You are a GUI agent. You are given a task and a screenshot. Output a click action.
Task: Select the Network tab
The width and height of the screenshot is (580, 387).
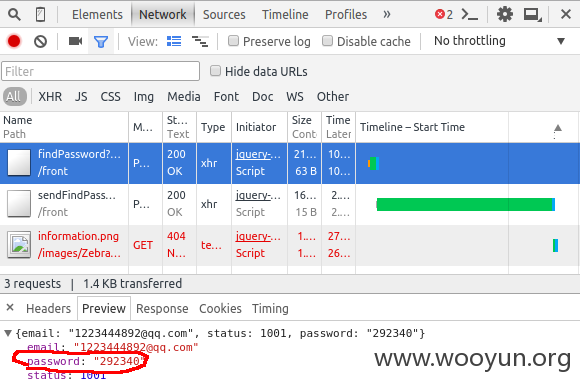click(x=163, y=14)
